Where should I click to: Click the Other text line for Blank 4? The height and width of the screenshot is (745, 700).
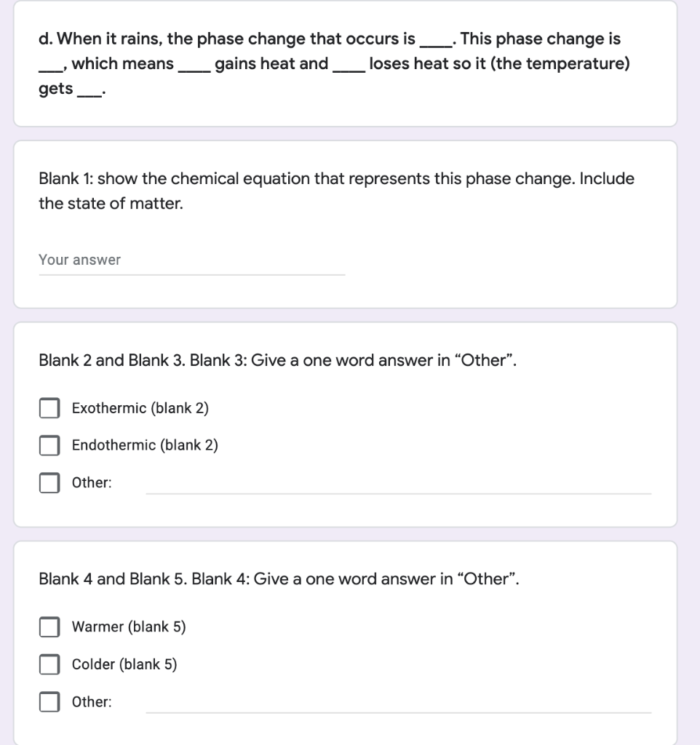point(398,702)
